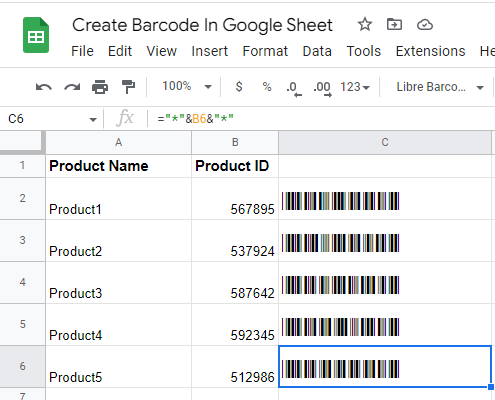Open the 123 more formats dropdown

(355, 87)
